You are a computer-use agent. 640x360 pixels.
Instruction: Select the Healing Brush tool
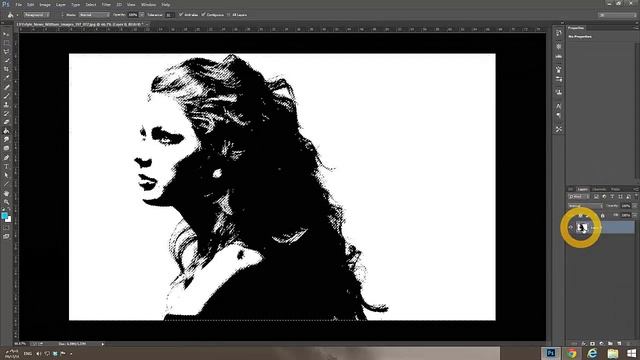point(6,87)
